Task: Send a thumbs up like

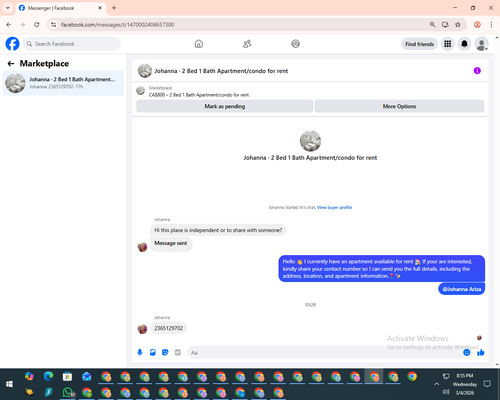Action: 481,352
